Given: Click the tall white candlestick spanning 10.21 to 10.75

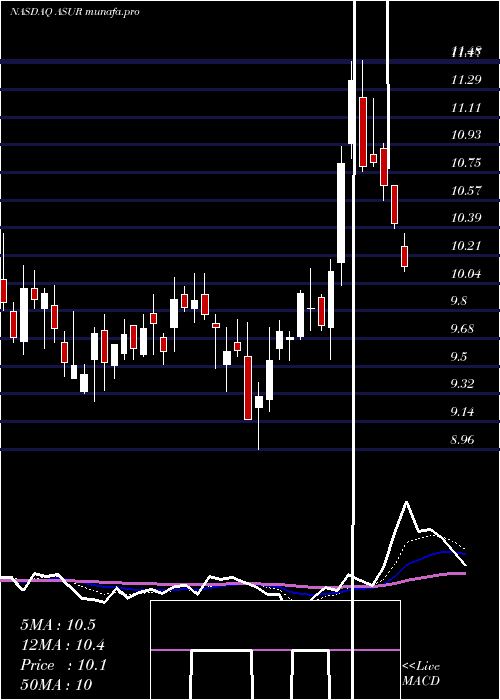Looking at the screenshot, I should click(x=341, y=213).
